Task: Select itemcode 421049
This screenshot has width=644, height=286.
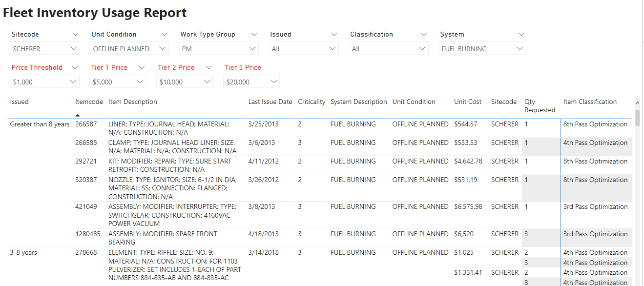Action: point(86,207)
